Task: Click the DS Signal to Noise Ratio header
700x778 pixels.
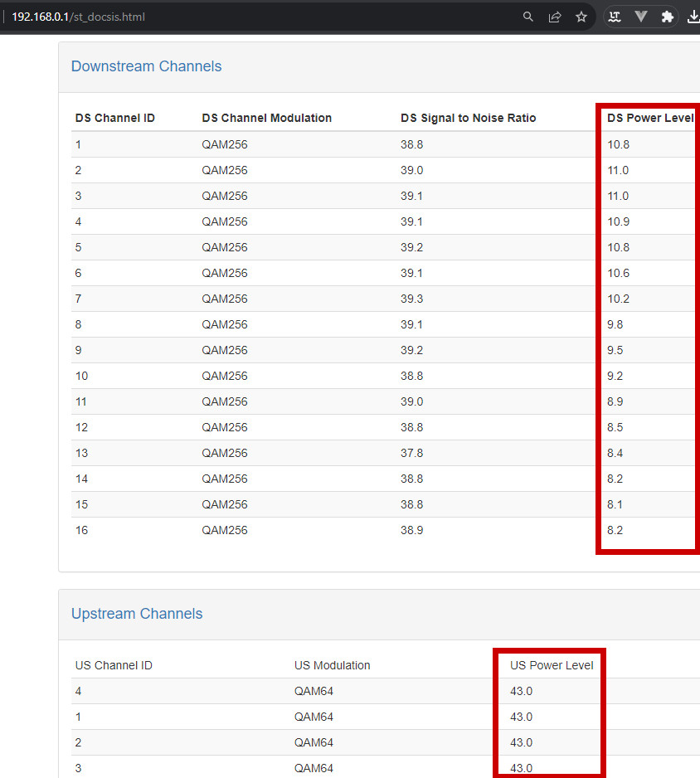Action: (x=468, y=118)
